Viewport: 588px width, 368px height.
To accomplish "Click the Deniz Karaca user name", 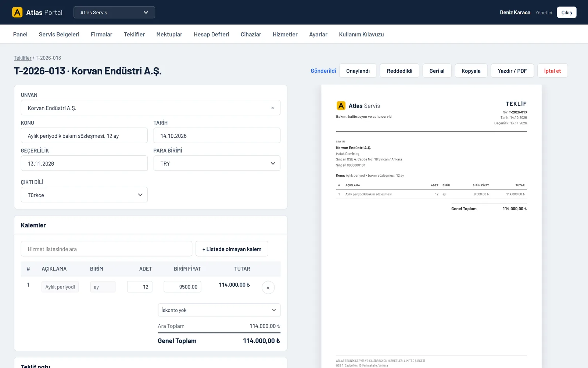I will [515, 13].
